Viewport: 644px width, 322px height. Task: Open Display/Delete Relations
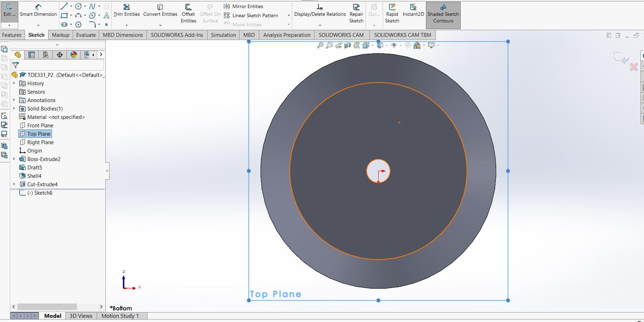pyautogui.click(x=320, y=10)
